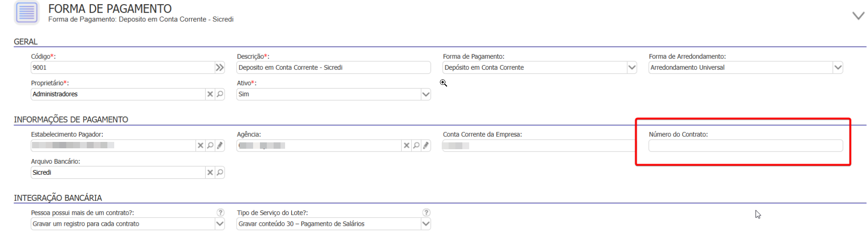868x240 pixels.
Task: Show help for Pessoa possui mais de um contrato
Action: [x=221, y=213]
